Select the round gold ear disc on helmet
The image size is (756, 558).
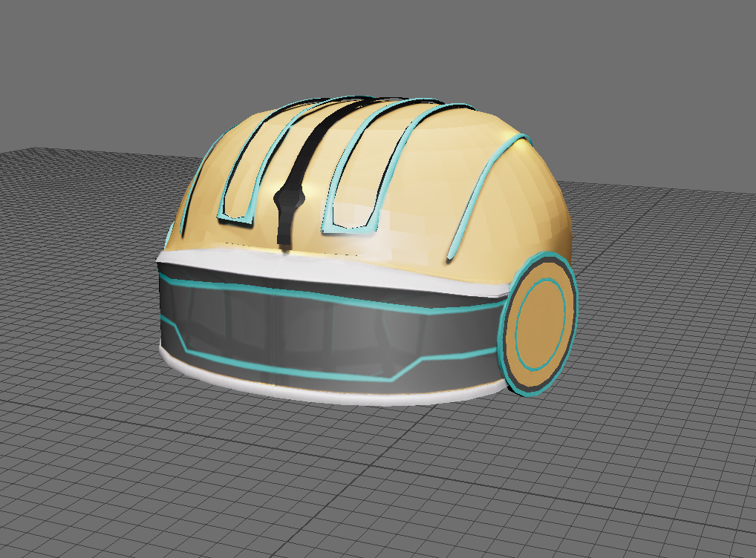tap(537, 325)
